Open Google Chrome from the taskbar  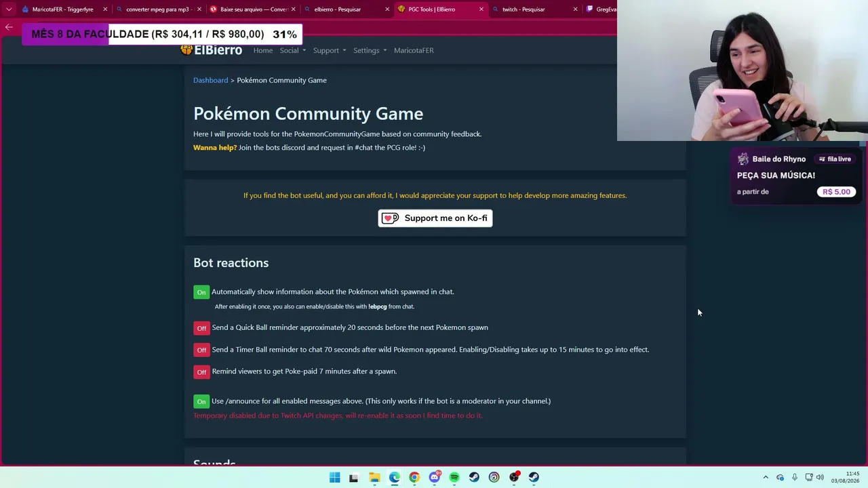(414, 477)
